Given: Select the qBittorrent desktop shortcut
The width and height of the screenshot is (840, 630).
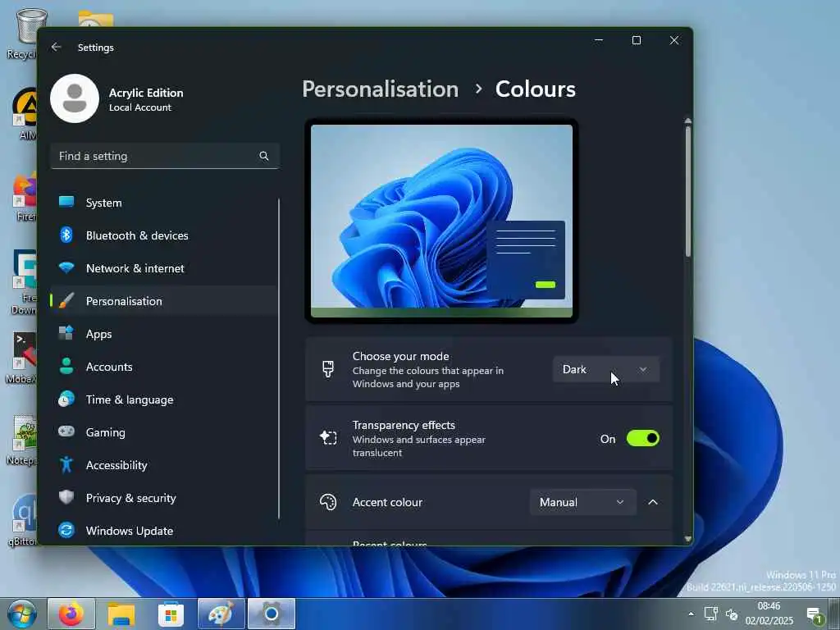Looking at the screenshot, I should tap(22, 519).
